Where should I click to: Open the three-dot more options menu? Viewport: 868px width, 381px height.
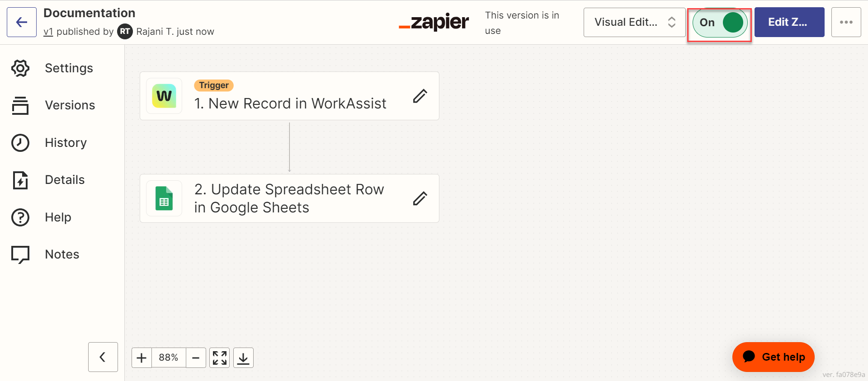pos(846,22)
